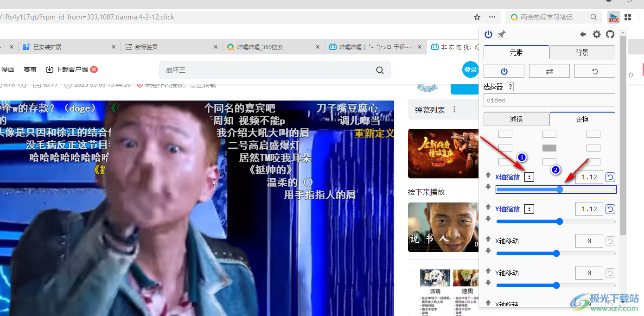
Task: Toggle the blue power icon in panel header
Action: [x=488, y=34]
